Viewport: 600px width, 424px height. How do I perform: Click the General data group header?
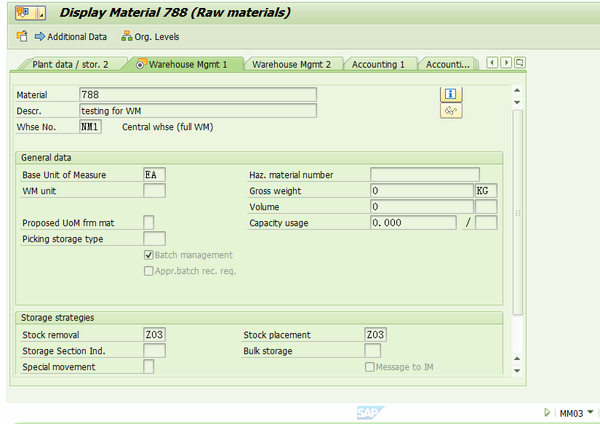click(x=259, y=158)
